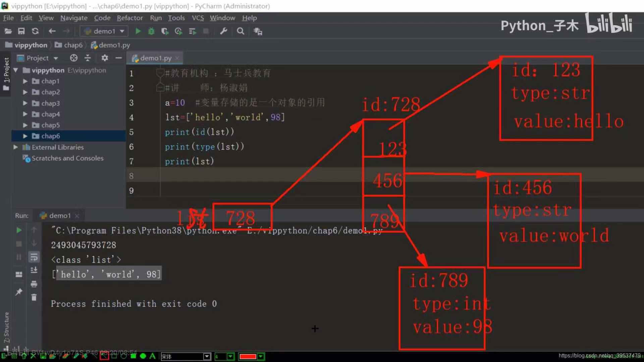Screen dimensions: 644x362
Task: Click the Build project hammer icon
Action: [224, 31]
